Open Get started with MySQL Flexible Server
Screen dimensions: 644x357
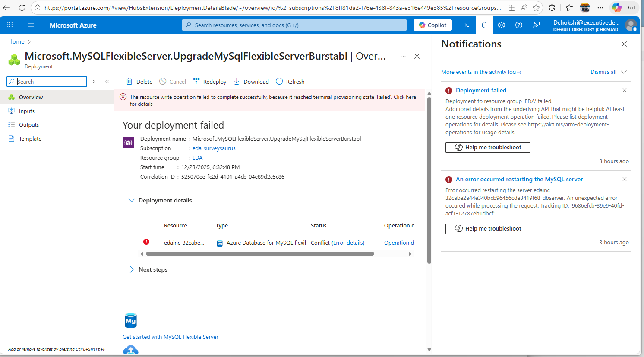pos(170,337)
